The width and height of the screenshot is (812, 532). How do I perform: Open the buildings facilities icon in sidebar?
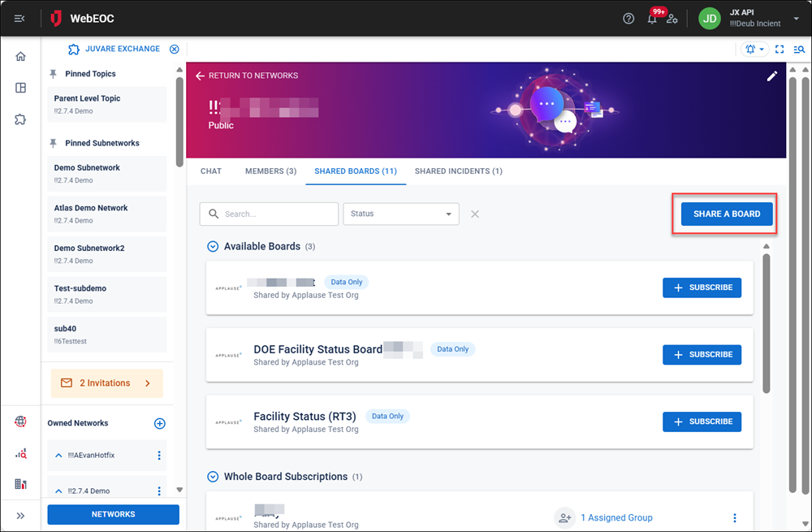(x=21, y=484)
